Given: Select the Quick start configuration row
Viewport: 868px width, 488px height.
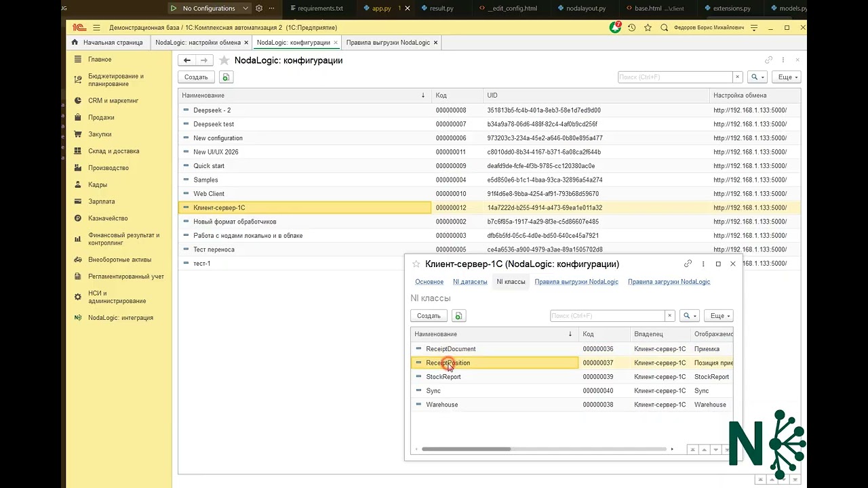Looking at the screenshot, I should (489, 166).
